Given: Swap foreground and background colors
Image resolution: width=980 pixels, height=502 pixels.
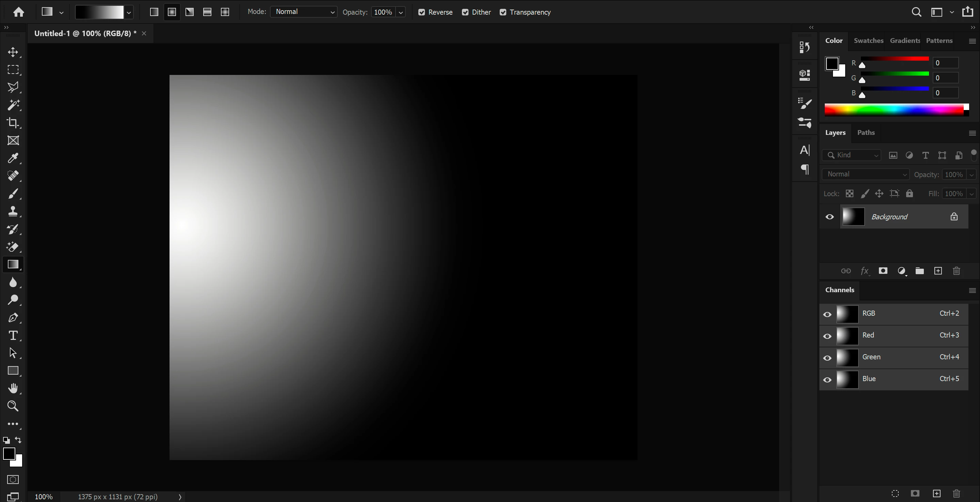Looking at the screenshot, I should click(18, 440).
